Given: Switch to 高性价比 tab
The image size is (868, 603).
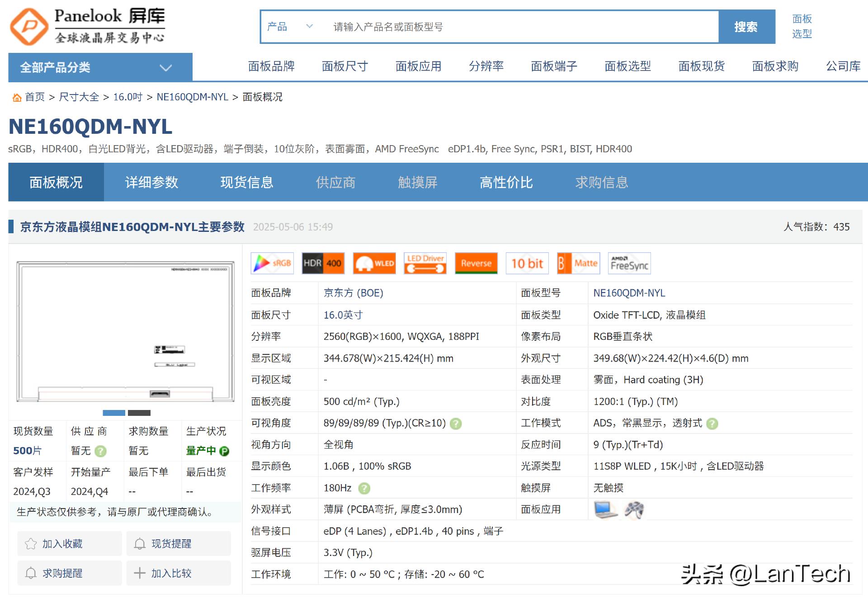Looking at the screenshot, I should tap(506, 182).
